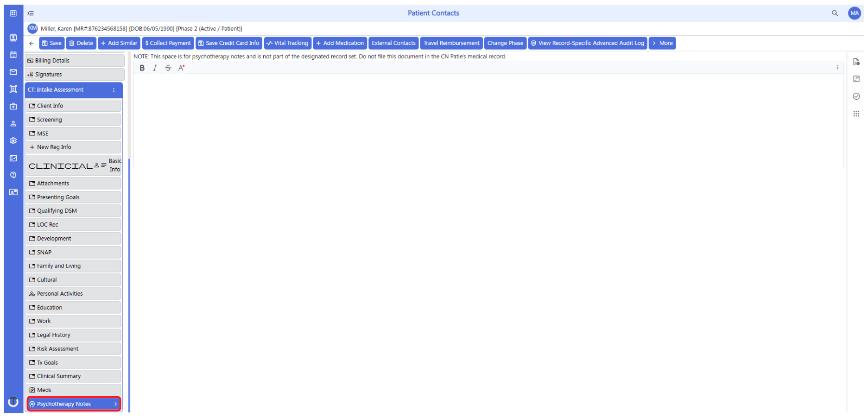Select Psychotherapy Notes section

tap(74, 404)
